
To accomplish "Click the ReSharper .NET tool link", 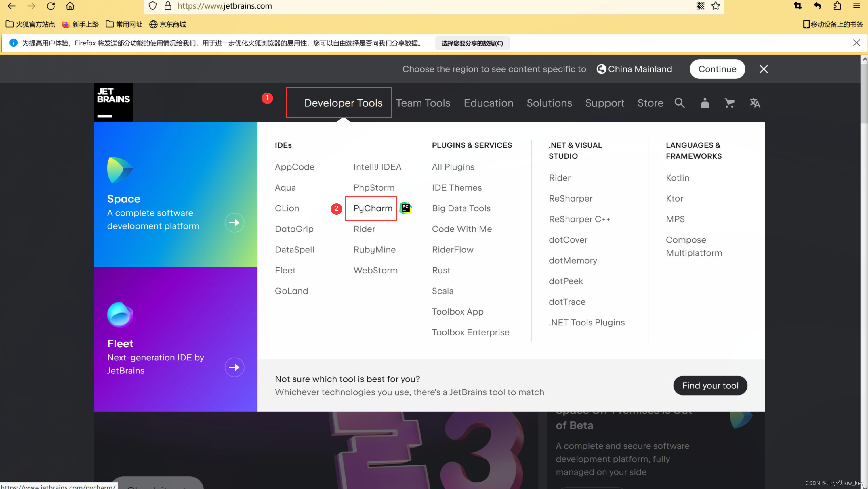I will tap(571, 198).
